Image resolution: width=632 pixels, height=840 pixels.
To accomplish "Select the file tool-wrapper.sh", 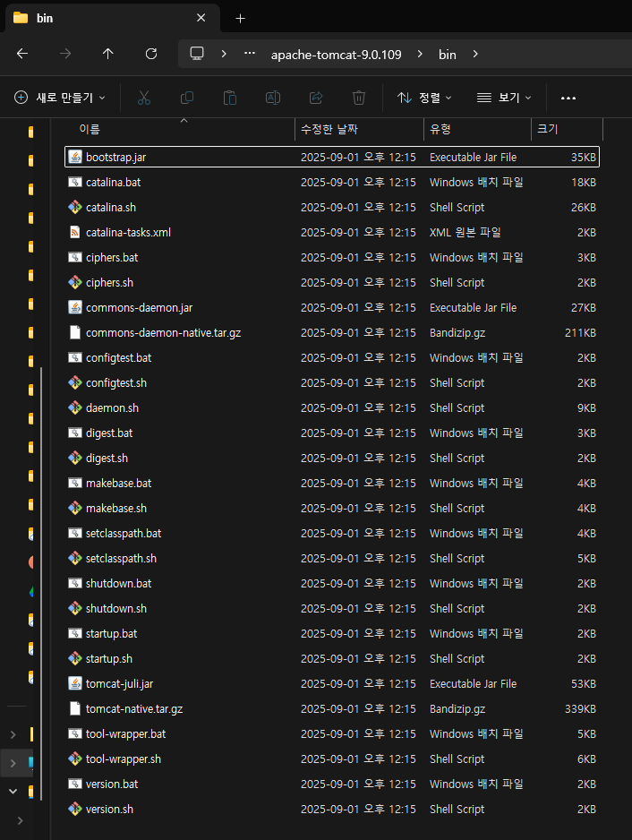I will click(x=332, y=759).
